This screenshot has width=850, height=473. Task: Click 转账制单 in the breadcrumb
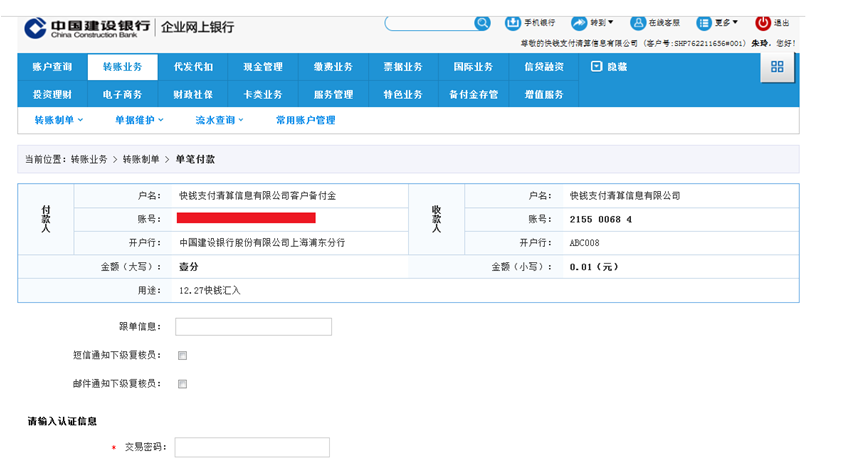coord(141,159)
